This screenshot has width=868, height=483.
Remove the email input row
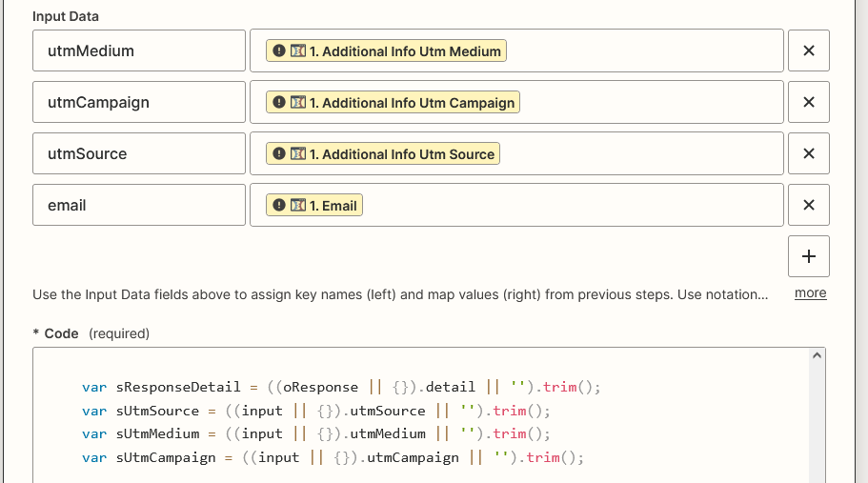tap(809, 205)
